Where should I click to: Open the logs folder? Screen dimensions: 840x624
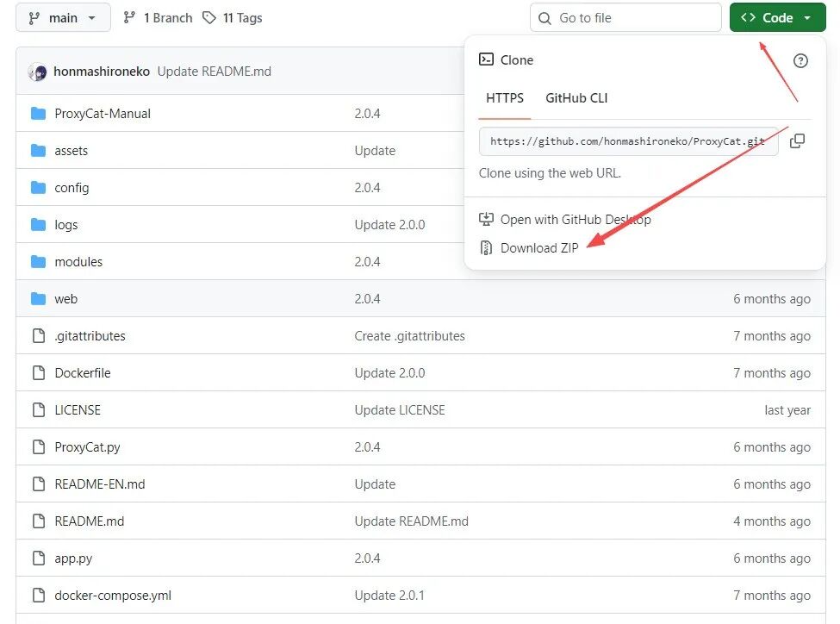click(x=65, y=225)
